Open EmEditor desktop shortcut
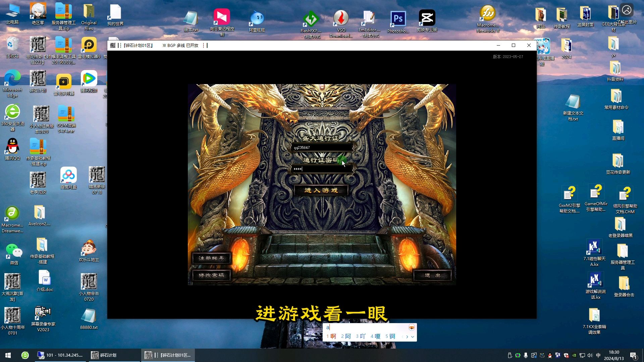The image size is (644, 362). pyautogui.click(x=369, y=23)
